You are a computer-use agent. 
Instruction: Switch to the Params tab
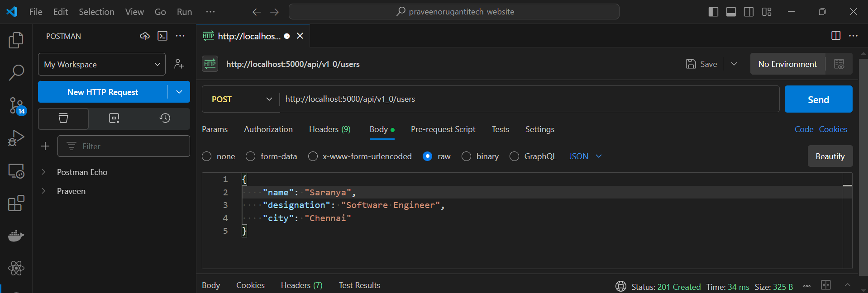[215, 129]
